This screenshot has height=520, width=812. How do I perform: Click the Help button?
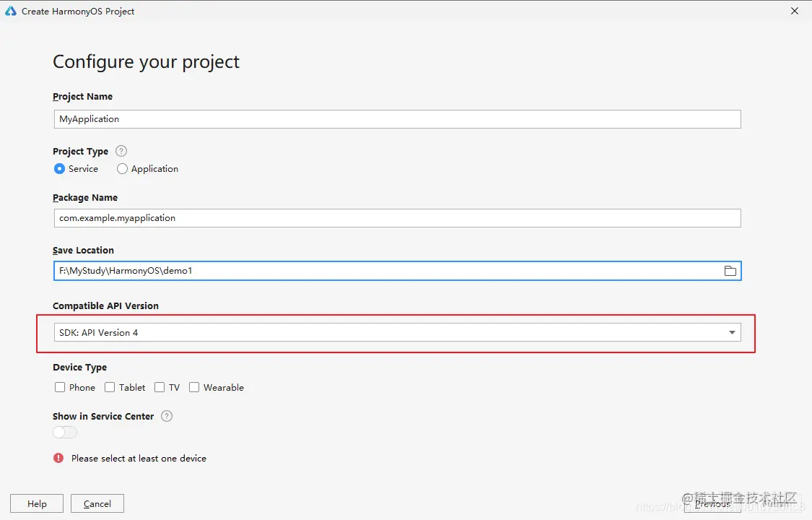coord(37,503)
